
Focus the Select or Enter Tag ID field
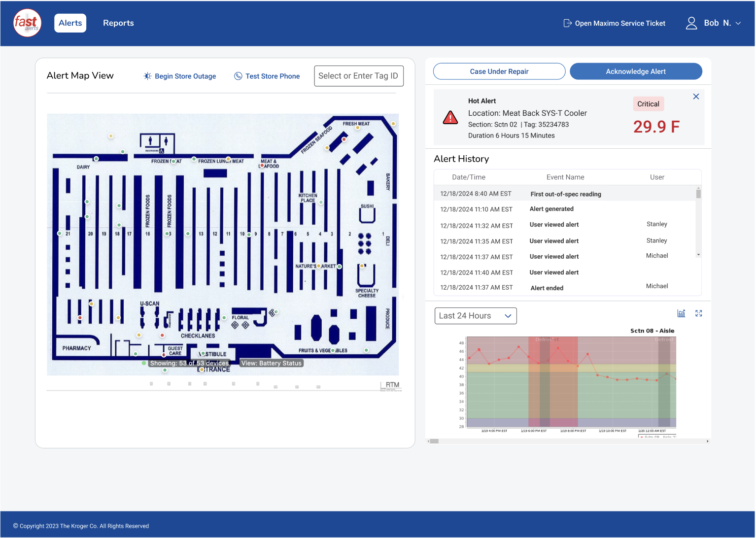click(359, 76)
